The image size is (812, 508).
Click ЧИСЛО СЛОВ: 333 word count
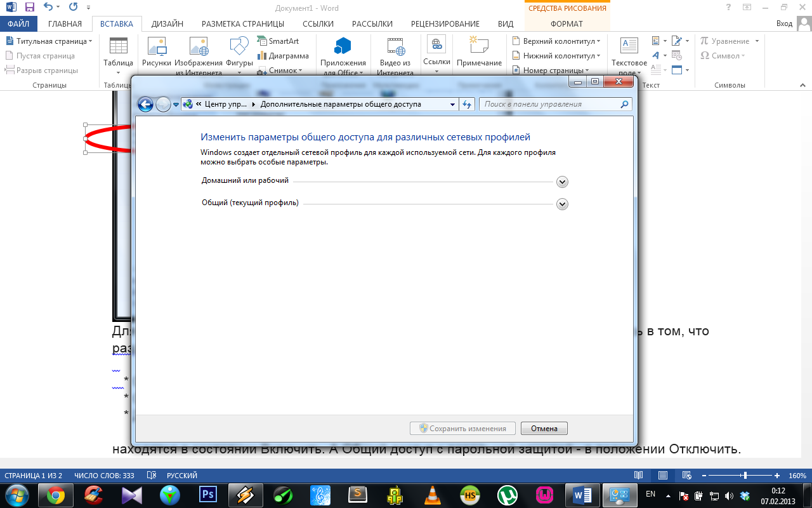click(104, 475)
